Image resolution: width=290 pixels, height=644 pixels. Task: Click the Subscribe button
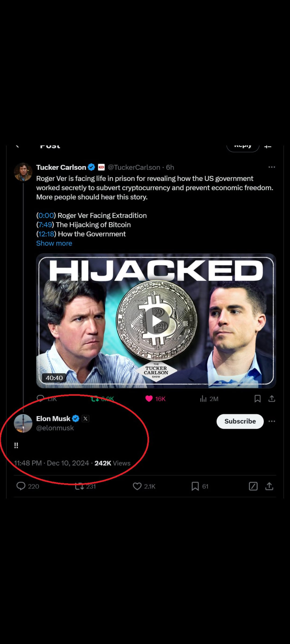(x=240, y=421)
